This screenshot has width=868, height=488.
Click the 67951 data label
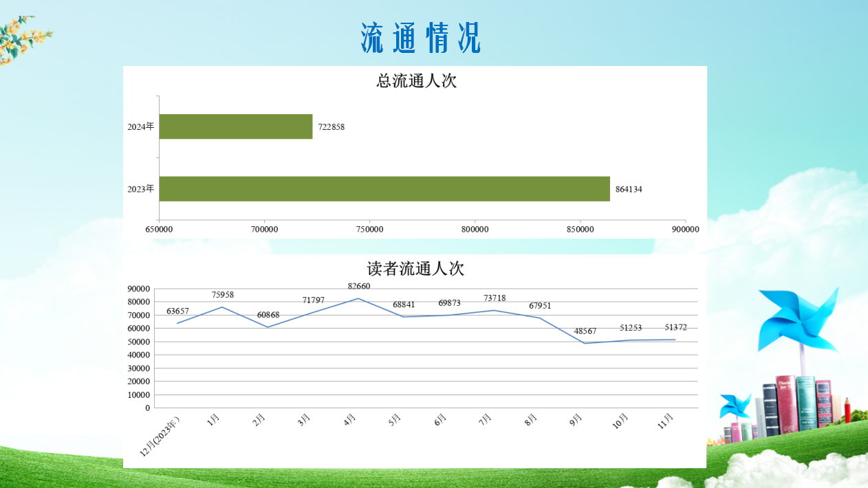click(540, 306)
